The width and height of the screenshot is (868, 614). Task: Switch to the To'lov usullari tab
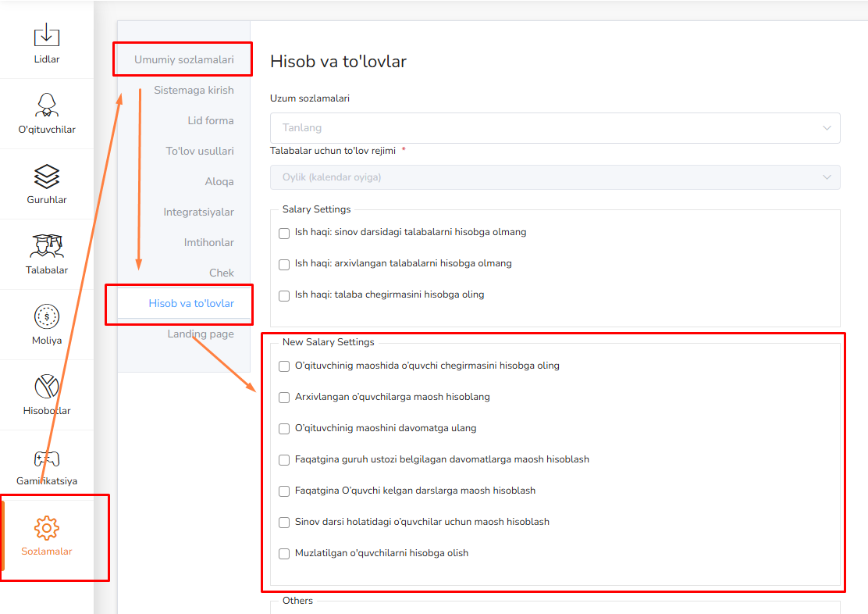pyautogui.click(x=199, y=151)
